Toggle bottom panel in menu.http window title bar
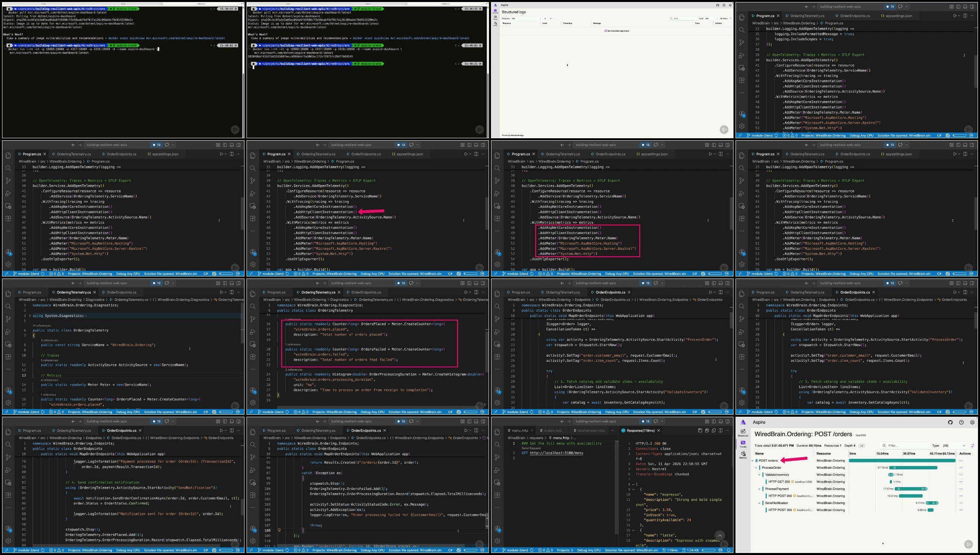This screenshot has width=980, height=555. pos(721,421)
